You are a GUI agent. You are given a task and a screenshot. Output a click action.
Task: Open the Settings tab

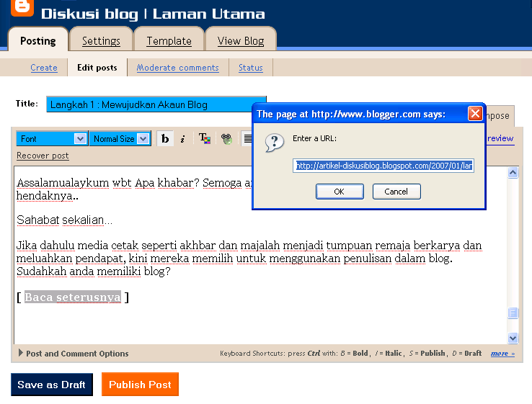101,41
